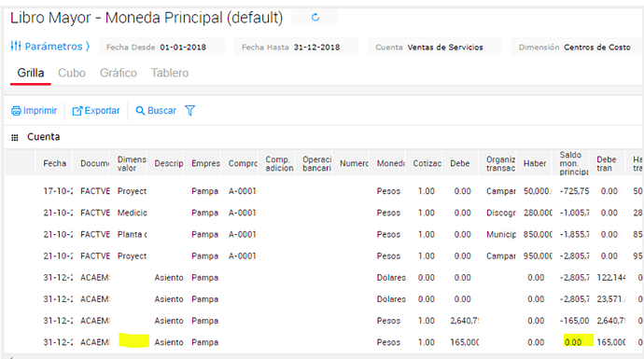This screenshot has height=359, width=644.
Task: Edit the Fecha Hasta field 31-12-2018
Action: [296, 47]
